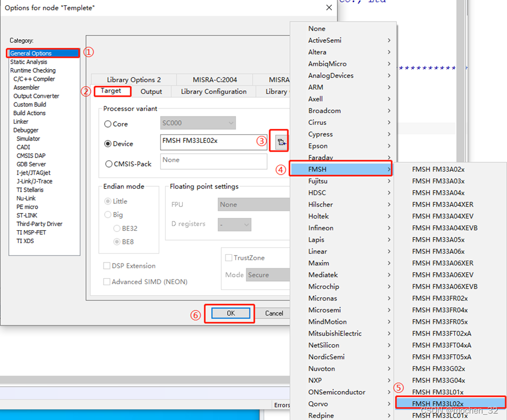This screenshot has height=420, width=507.
Task: Expand the ARM vendor submenu
Action: point(343,87)
